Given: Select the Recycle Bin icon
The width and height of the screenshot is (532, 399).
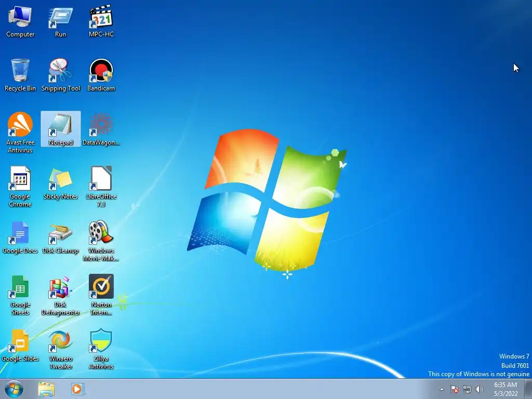Looking at the screenshot, I should 20,75.
